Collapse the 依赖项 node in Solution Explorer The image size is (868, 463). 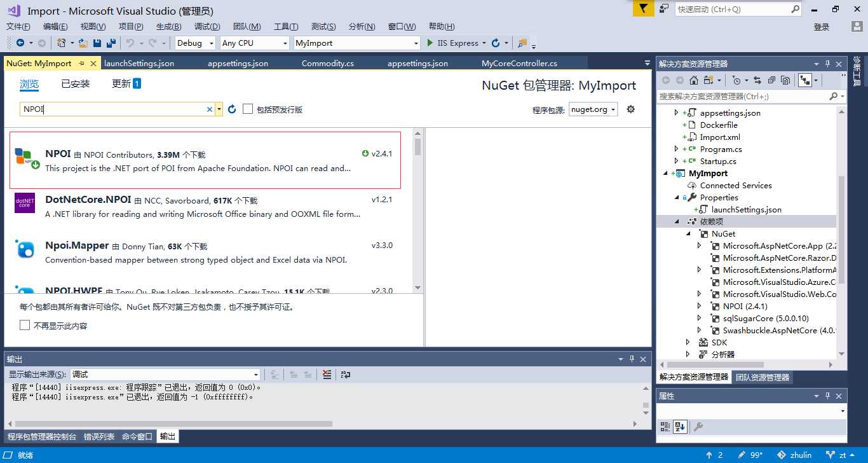[x=676, y=221]
